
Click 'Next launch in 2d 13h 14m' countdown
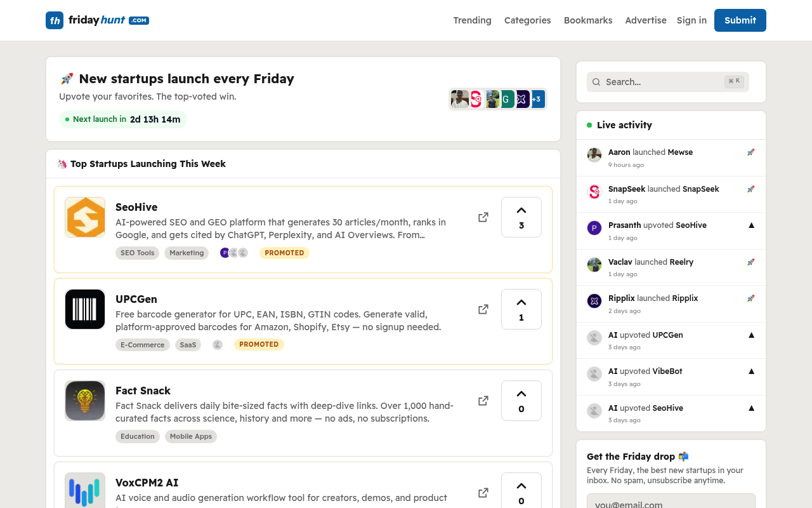click(123, 119)
